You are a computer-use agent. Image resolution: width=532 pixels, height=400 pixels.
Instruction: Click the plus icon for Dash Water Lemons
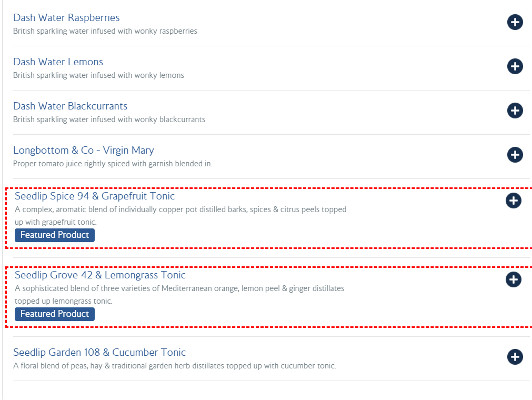(515, 66)
